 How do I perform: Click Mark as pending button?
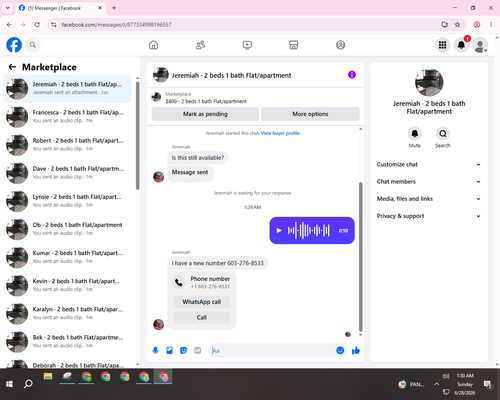[205, 114]
